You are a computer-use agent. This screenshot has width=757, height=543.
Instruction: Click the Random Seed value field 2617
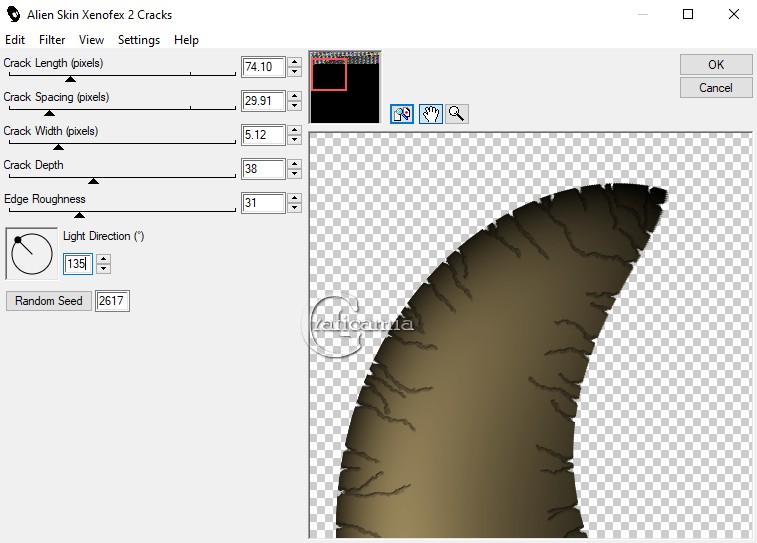pos(112,301)
